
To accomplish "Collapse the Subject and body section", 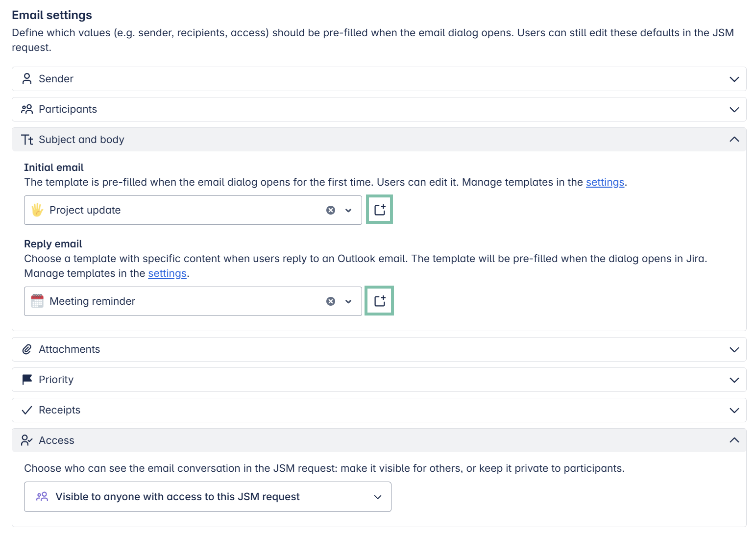I will click(x=734, y=140).
